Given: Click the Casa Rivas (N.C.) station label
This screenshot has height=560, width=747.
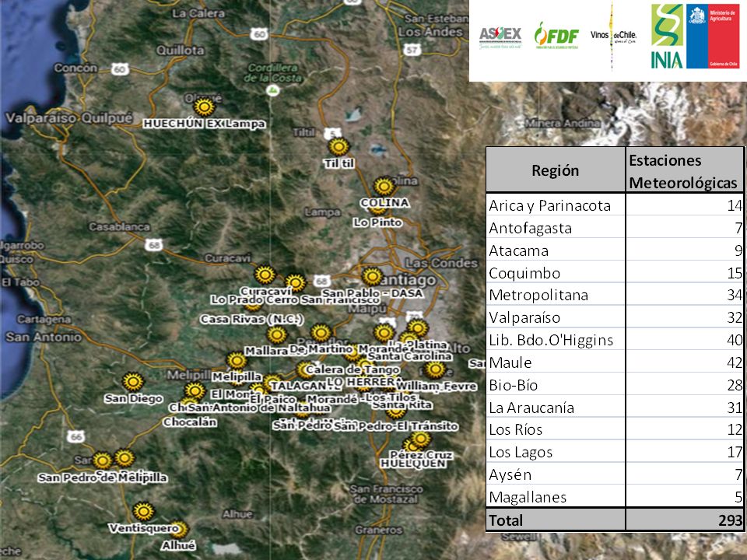Looking at the screenshot, I should (251, 319).
